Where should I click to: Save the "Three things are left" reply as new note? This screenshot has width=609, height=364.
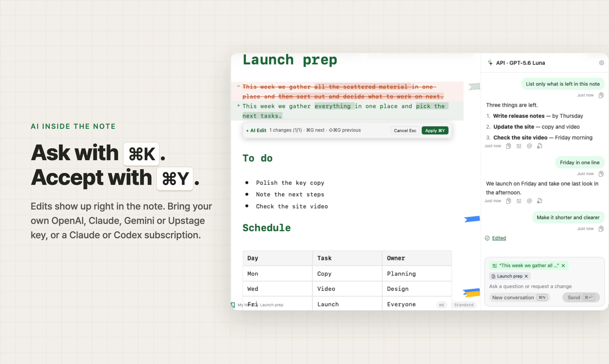coord(539,146)
